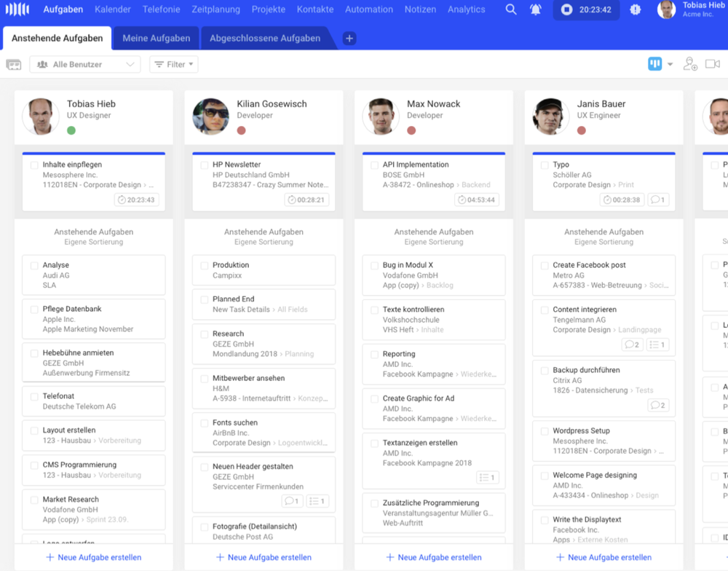728x571 pixels.
Task: Open the Alle Benutzer dropdown
Action: tap(84, 64)
